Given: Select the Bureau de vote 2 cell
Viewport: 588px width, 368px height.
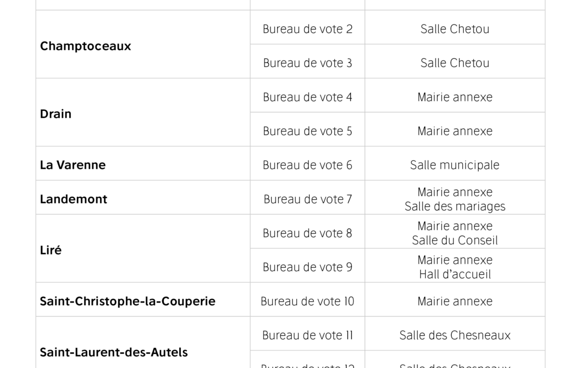Looking at the screenshot, I should click(308, 29).
